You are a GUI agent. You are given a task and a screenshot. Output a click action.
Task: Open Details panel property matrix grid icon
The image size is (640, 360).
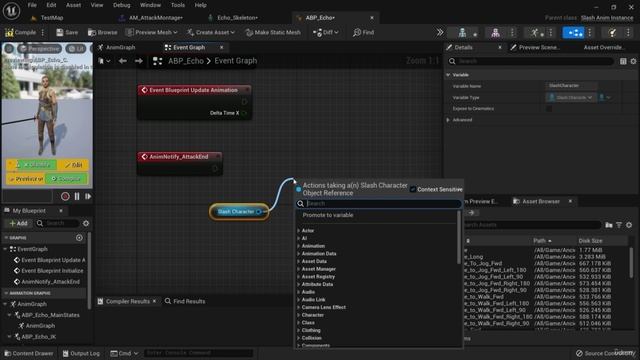623,61
